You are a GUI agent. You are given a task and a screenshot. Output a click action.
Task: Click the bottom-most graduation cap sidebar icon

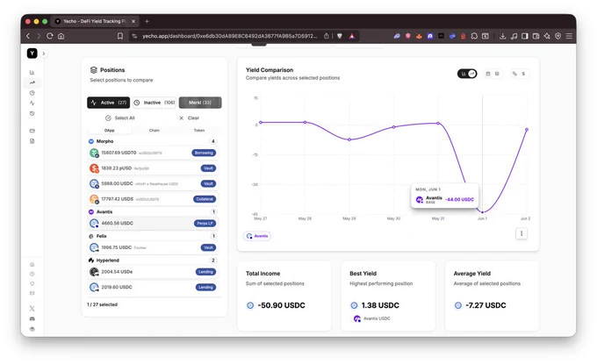click(32, 329)
